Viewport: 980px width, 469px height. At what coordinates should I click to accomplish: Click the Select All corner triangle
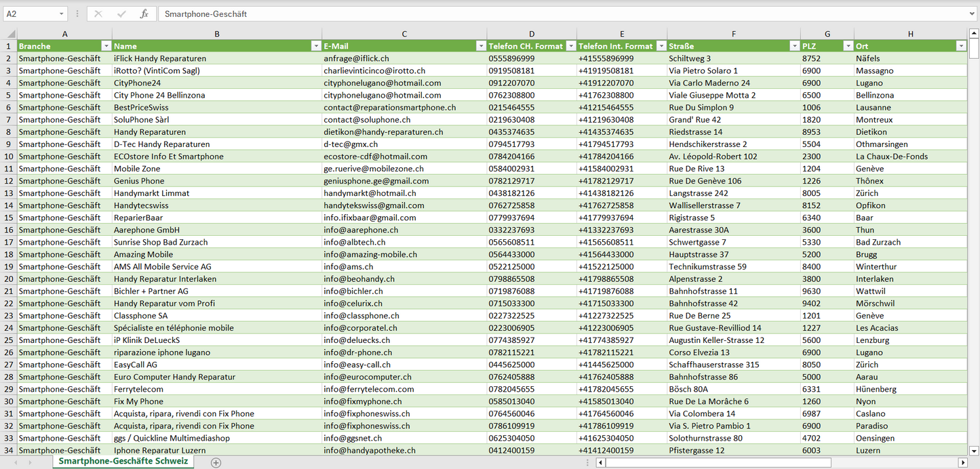click(10, 34)
